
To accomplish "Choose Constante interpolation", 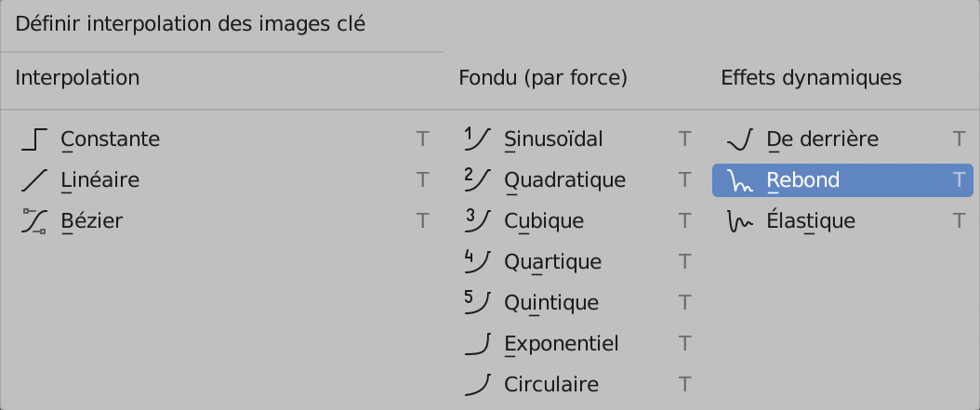I will (x=111, y=139).
